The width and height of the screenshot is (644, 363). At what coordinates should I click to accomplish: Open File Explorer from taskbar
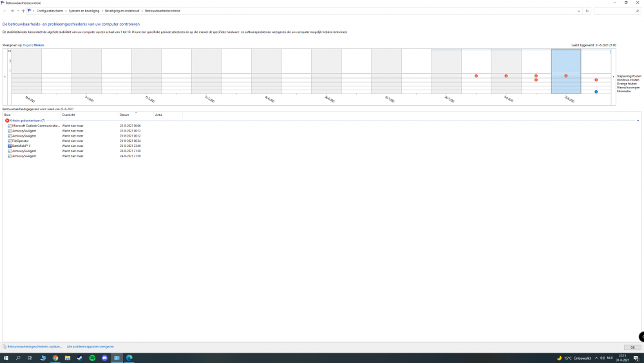click(x=68, y=358)
